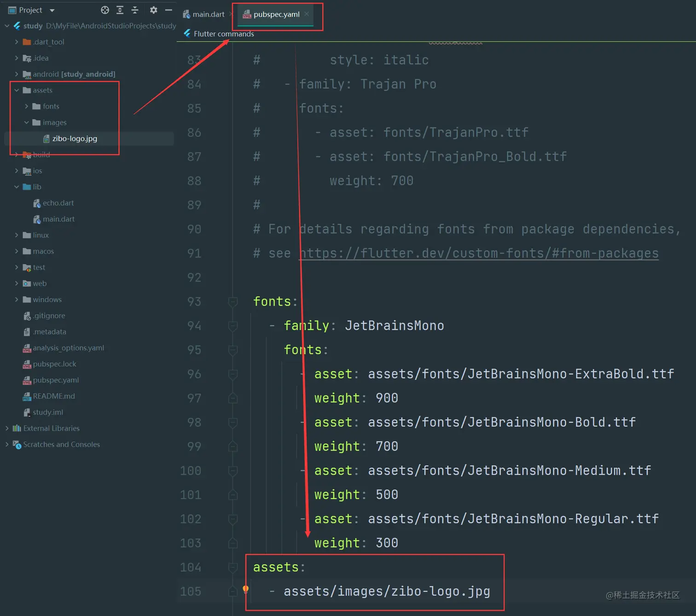Expand the ios folder
Screen dimensions: 696x616
pyautogui.click(x=17, y=171)
